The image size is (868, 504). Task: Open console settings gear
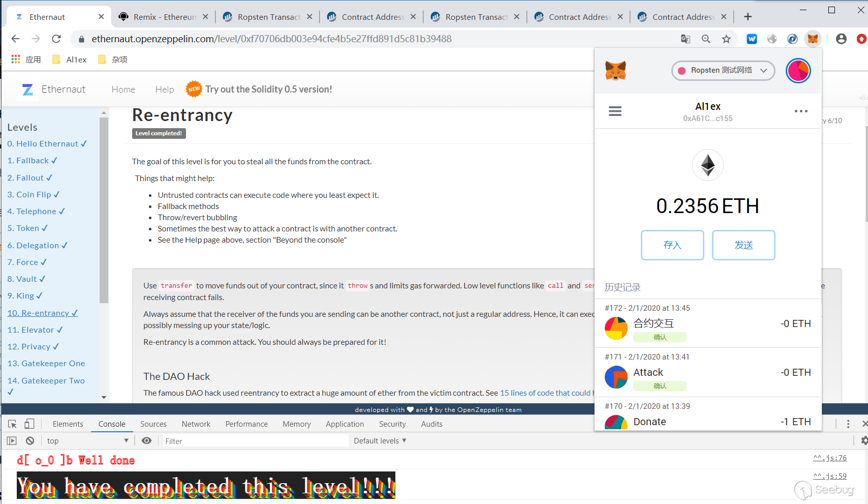pyautogui.click(x=863, y=440)
